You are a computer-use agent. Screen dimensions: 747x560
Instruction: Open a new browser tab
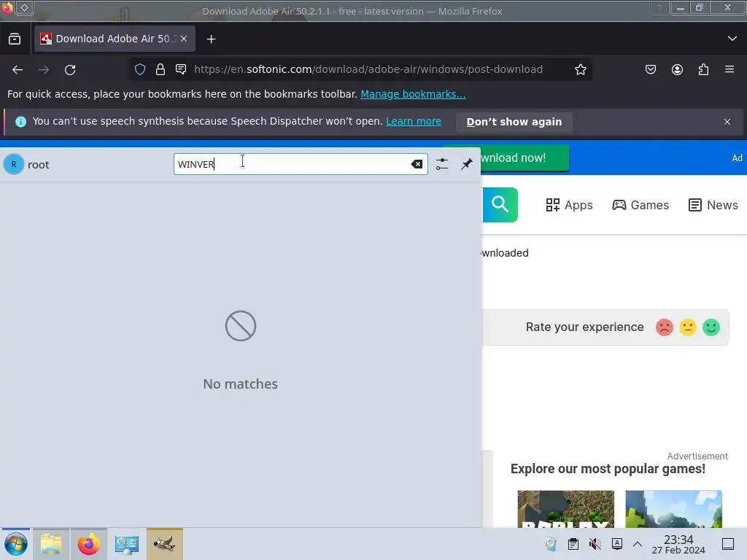point(211,39)
